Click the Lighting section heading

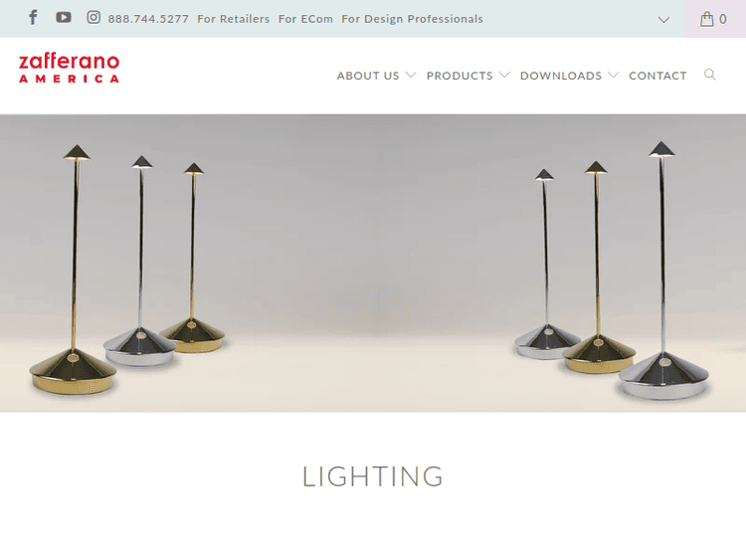click(373, 476)
